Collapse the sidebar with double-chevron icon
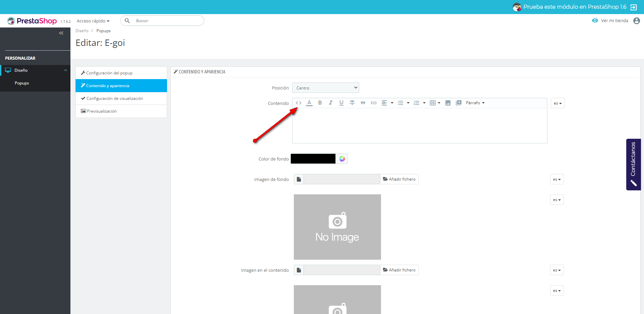This screenshot has width=644, height=314. pos(61,33)
